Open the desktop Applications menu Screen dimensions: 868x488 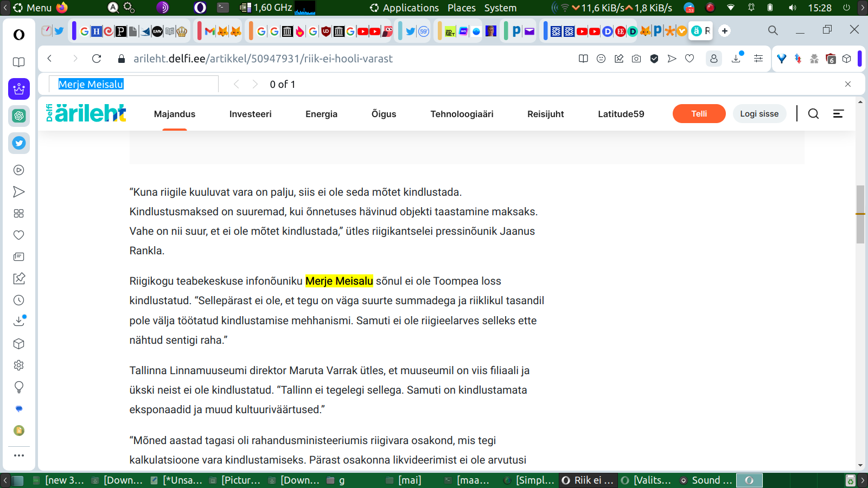pyautogui.click(x=411, y=8)
